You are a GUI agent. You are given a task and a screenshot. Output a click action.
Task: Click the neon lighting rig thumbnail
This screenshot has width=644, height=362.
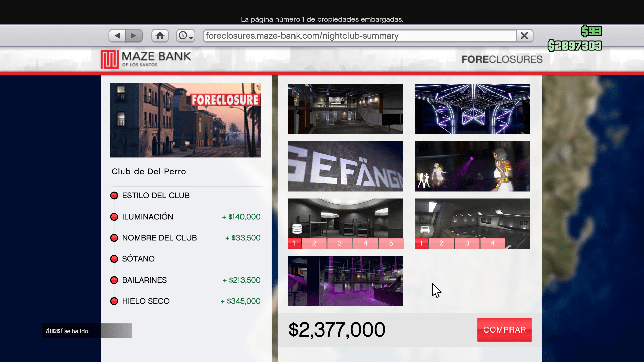click(473, 109)
